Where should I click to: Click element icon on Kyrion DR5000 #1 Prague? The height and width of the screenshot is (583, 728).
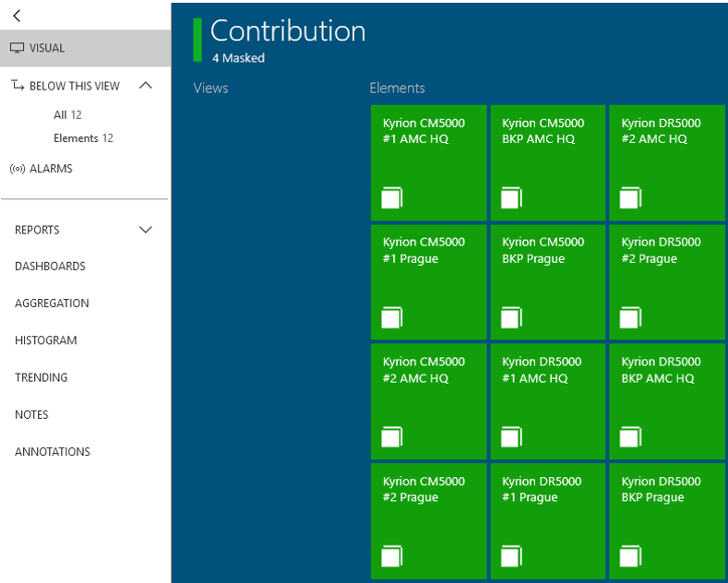511,556
